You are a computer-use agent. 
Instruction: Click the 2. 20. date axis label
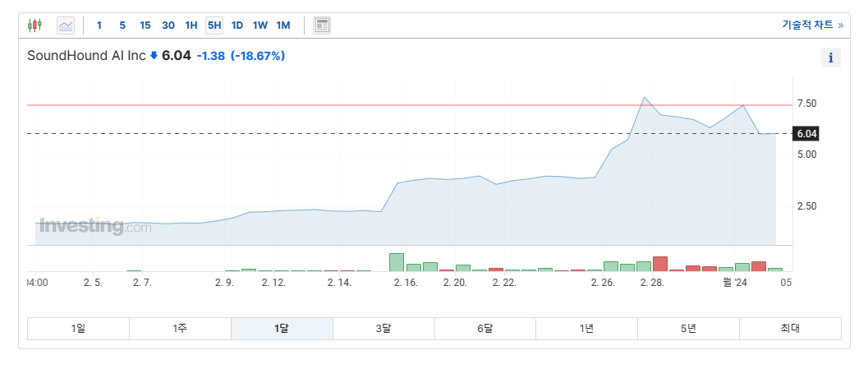point(455,283)
